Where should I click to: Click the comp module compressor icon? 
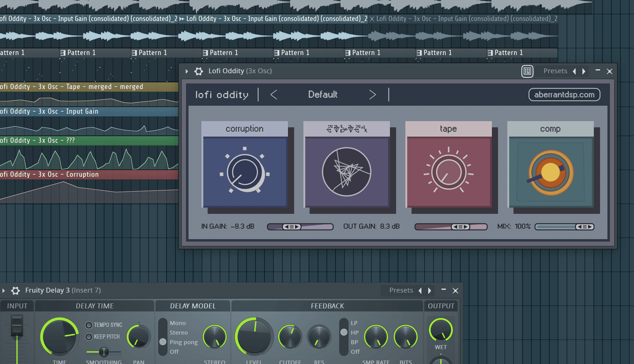pos(550,172)
